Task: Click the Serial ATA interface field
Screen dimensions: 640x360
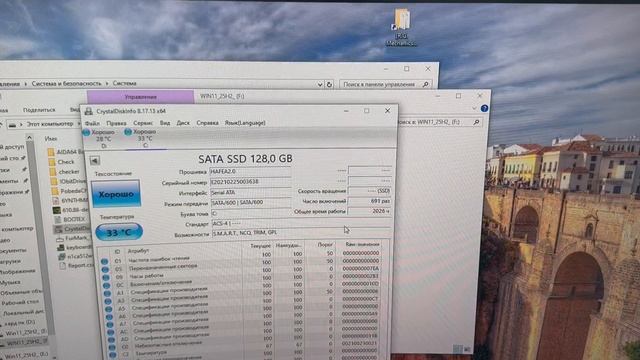Action: (251, 192)
